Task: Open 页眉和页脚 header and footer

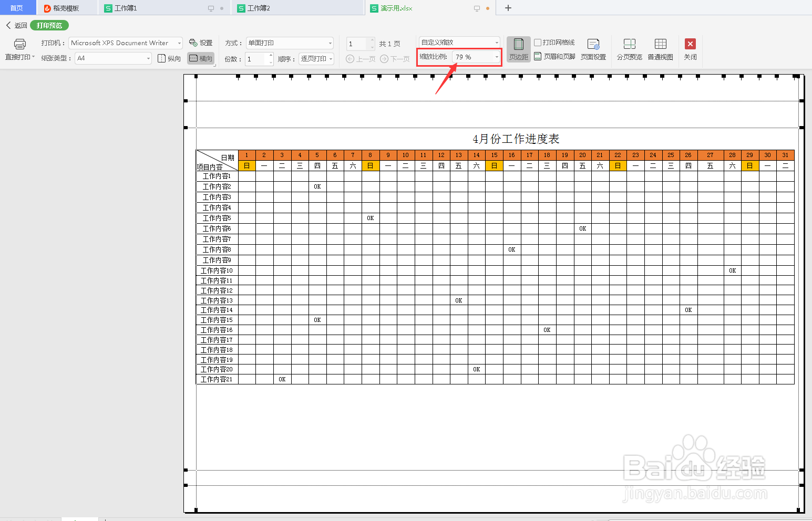Action: pyautogui.click(x=554, y=56)
